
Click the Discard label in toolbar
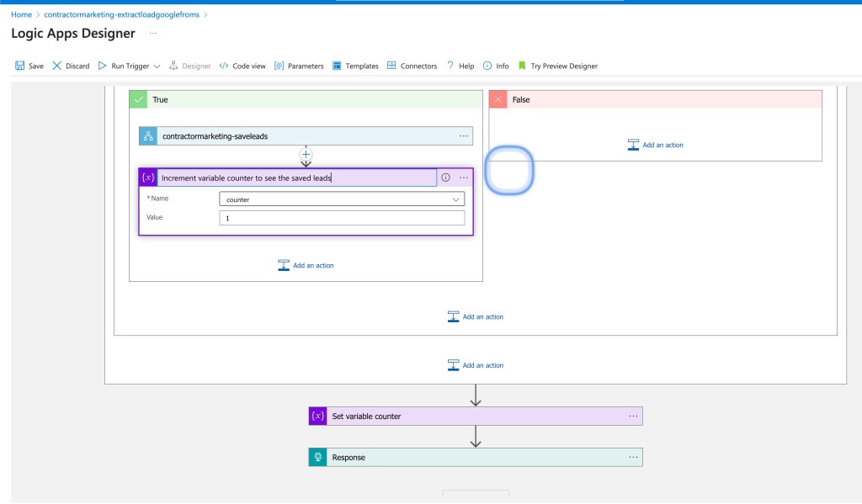click(x=77, y=66)
